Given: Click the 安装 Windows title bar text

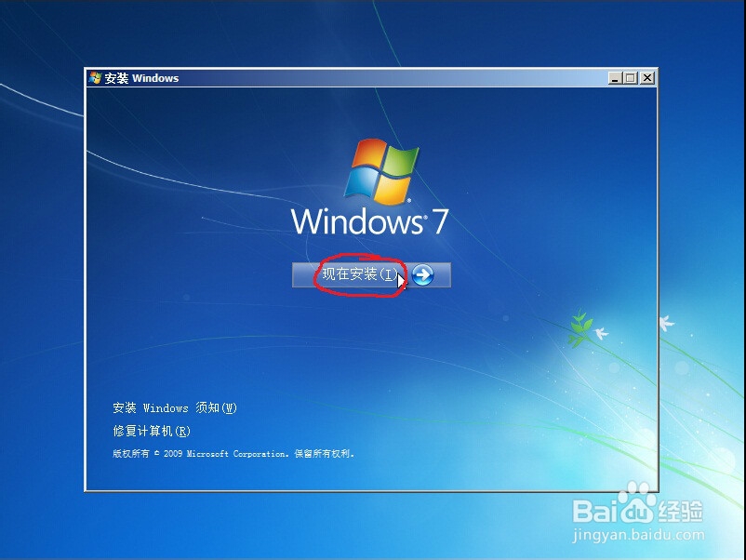Looking at the screenshot, I should point(141,78).
